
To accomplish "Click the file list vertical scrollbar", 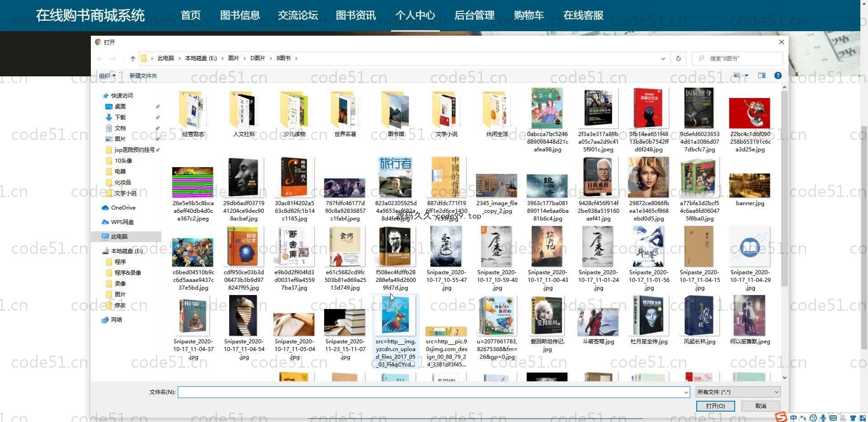I will tap(784, 188).
